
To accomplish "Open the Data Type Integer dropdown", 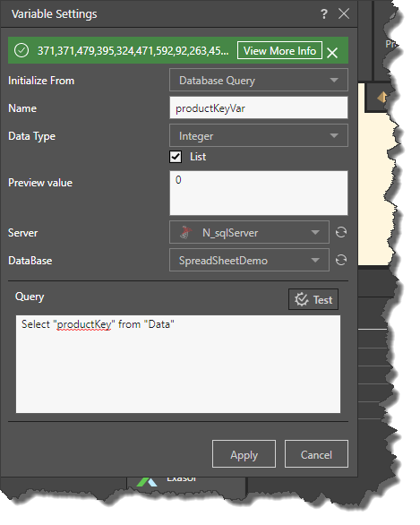I will [x=259, y=135].
